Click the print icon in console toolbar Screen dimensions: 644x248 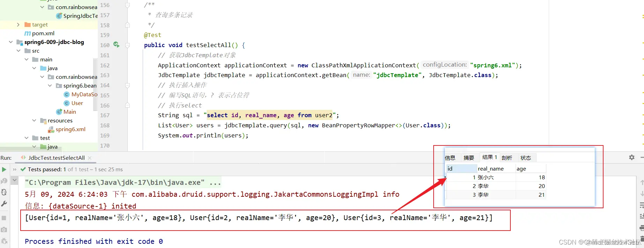click(642, 228)
